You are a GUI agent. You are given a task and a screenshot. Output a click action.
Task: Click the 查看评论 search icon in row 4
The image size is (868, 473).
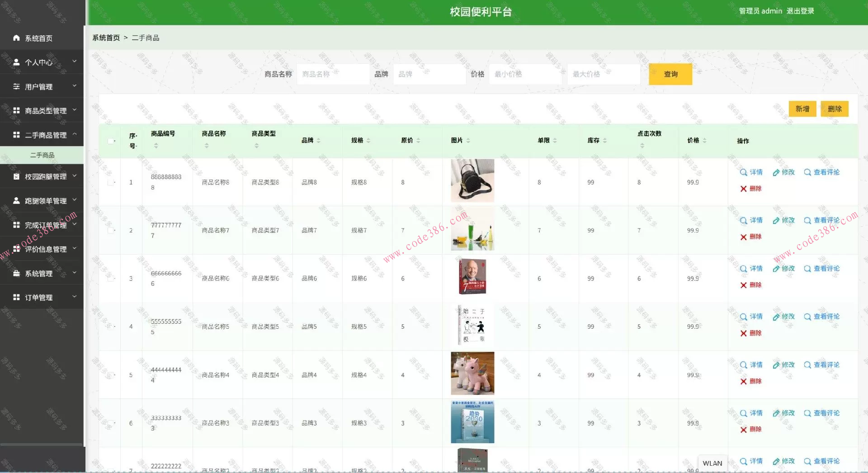click(x=807, y=317)
